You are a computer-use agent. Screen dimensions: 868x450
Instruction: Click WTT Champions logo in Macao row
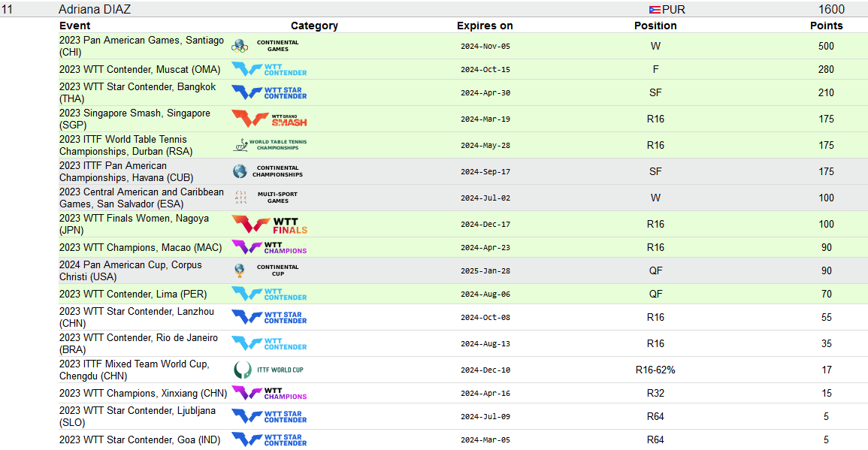click(269, 247)
